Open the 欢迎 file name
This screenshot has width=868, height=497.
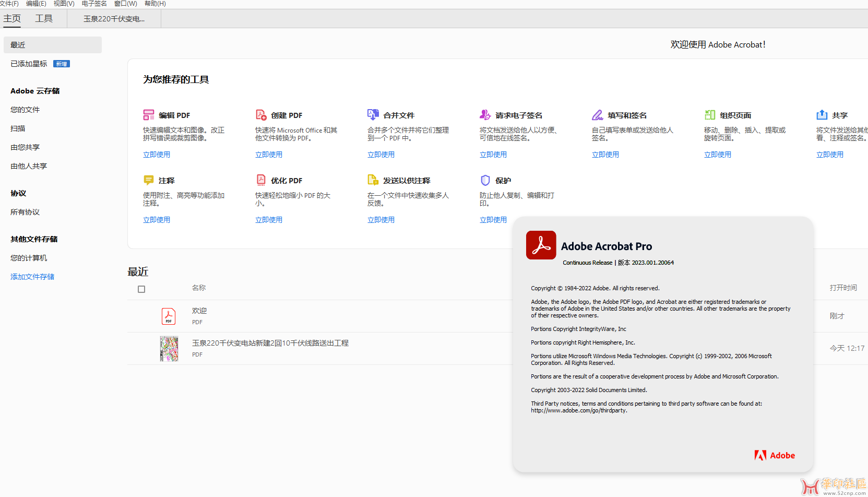tap(199, 311)
